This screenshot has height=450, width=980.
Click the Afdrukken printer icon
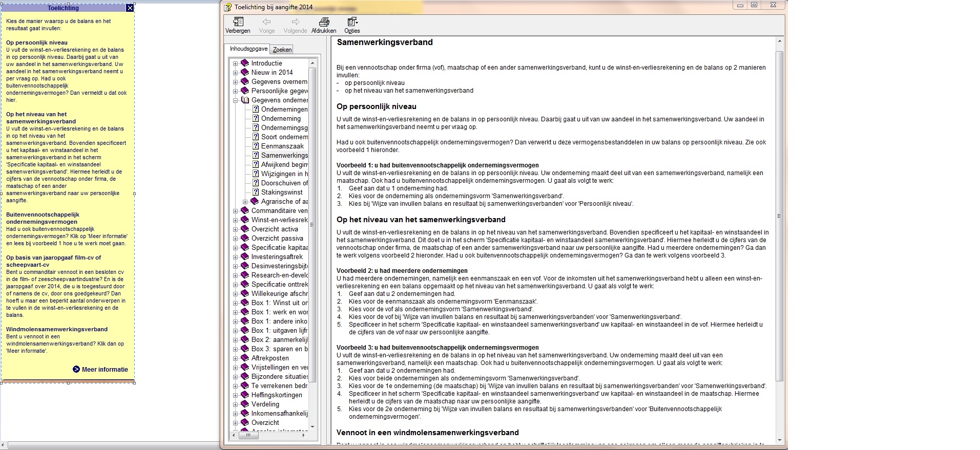pos(324,22)
